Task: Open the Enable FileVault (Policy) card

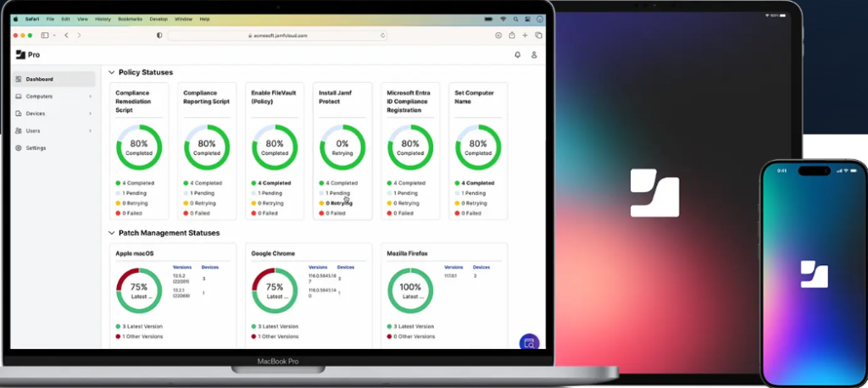Action: click(275, 151)
